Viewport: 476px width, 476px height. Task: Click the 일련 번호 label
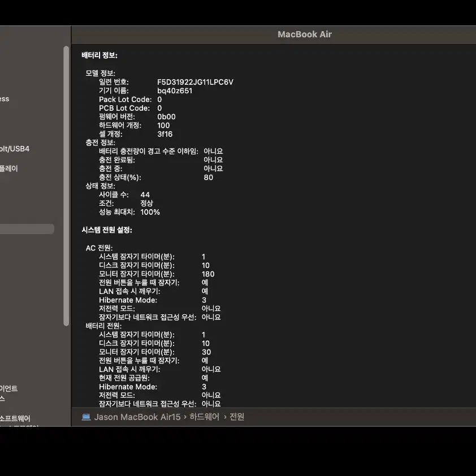(114, 82)
